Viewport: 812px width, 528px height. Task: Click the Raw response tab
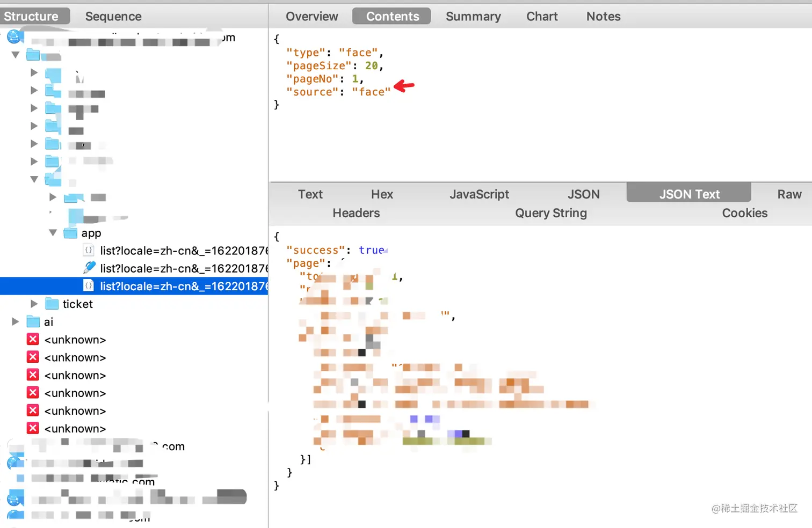point(789,194)
